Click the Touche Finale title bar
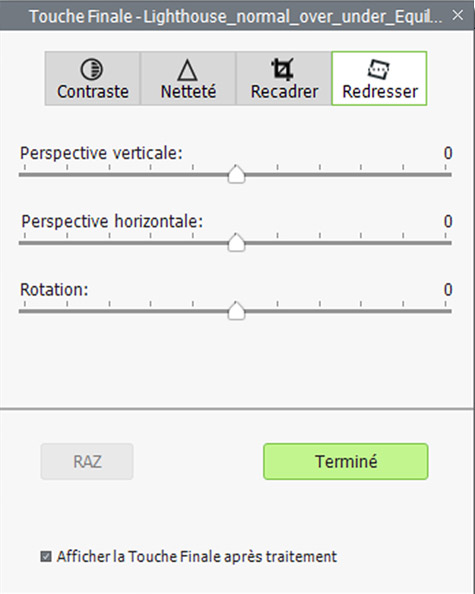This screenshot has height=594, width=475. [235, 16]
